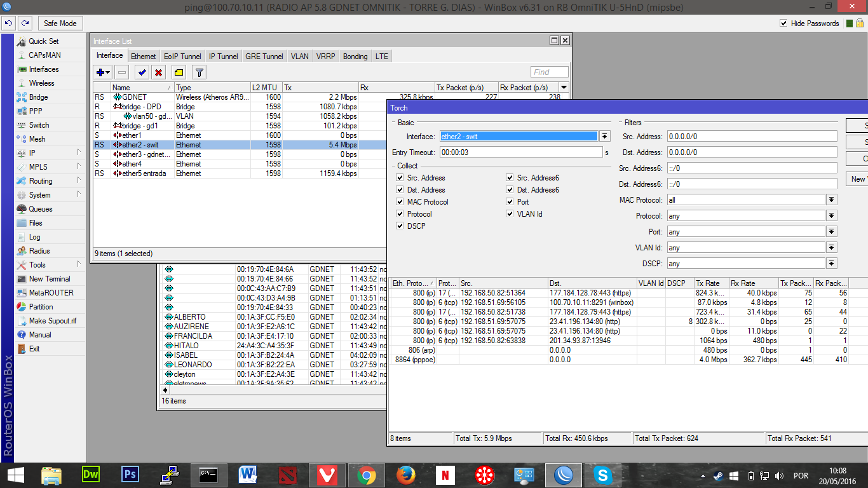Open the GRE Tunnel tab
Screen dimensions: 868x488
coord(264,57)
